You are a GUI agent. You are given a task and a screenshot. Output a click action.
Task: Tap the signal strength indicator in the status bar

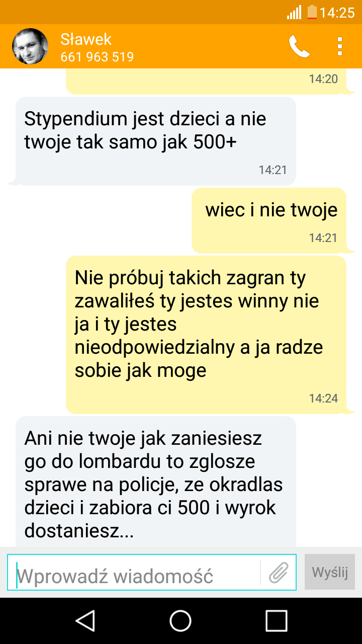(294, 12)
